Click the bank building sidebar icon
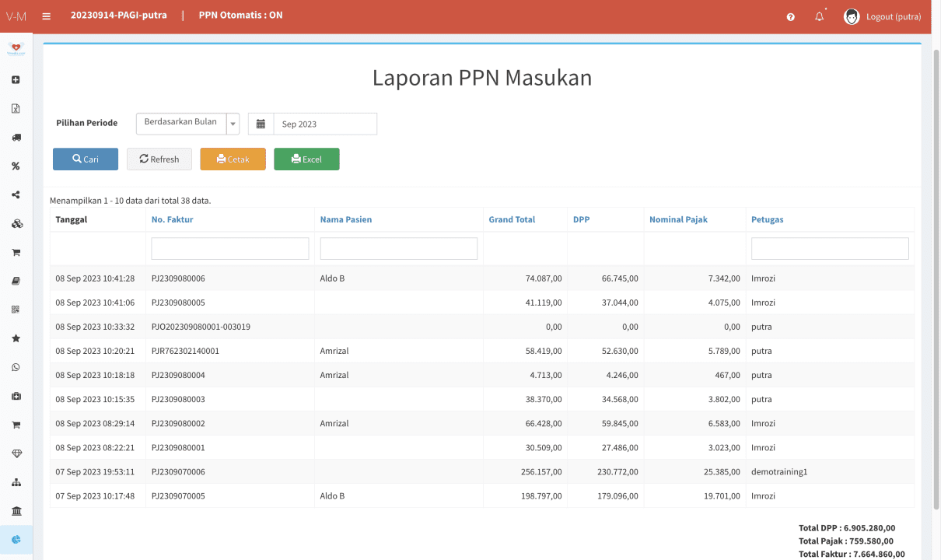 pos(16,511)
